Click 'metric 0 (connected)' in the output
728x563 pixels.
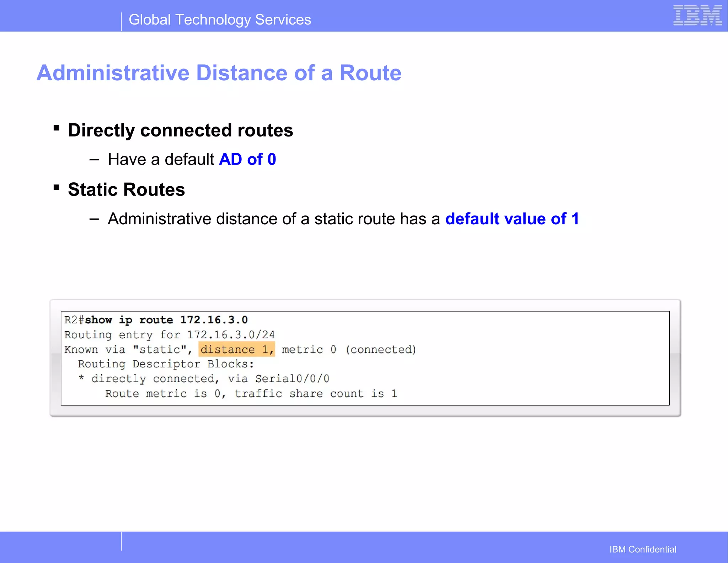pyautogui.click(x=349, y=349)
